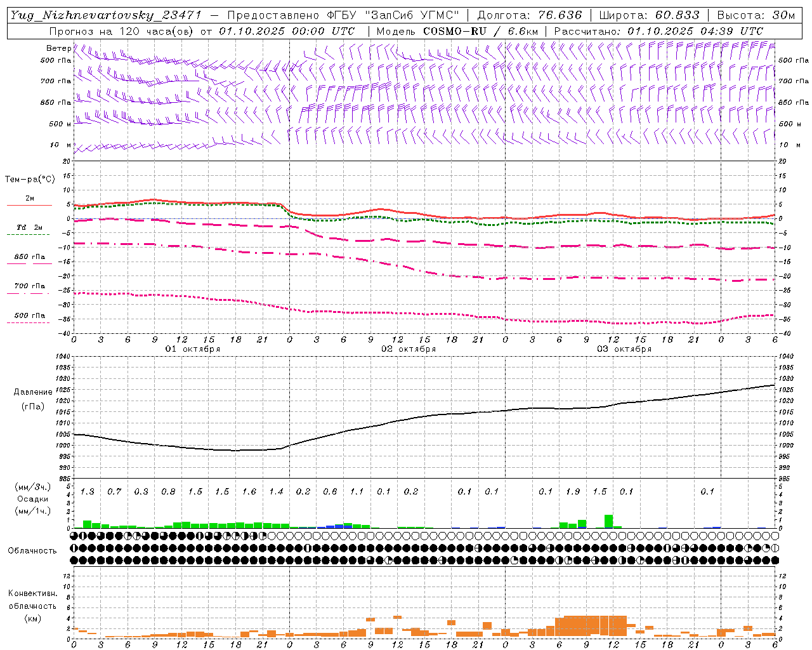The height and width of the screenshot is (650, 812).
Task: Click the precipitation value 1.9
Action: pyautogui.click(x=573, y=491)
